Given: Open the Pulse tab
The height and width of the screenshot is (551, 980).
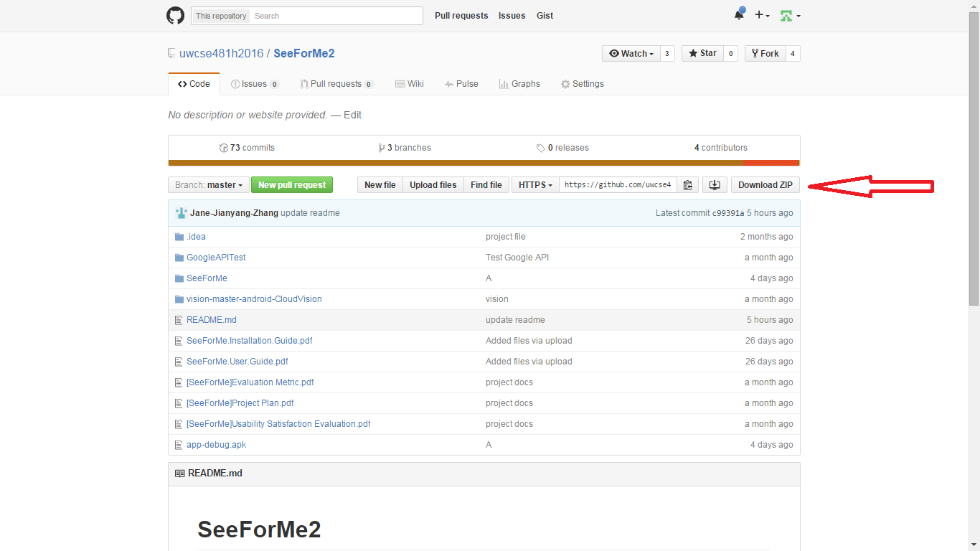Looking at the screenshot, I should tap(461, 84).
